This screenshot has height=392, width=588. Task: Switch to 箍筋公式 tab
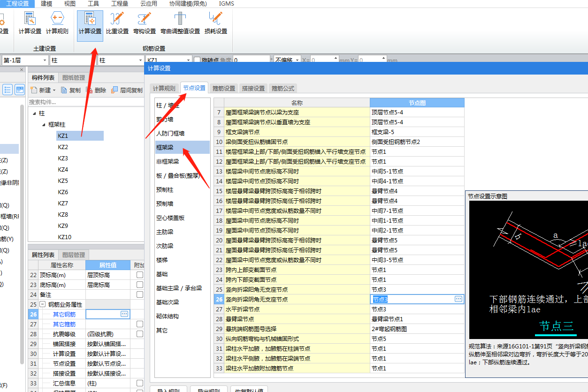coord(283,88)
